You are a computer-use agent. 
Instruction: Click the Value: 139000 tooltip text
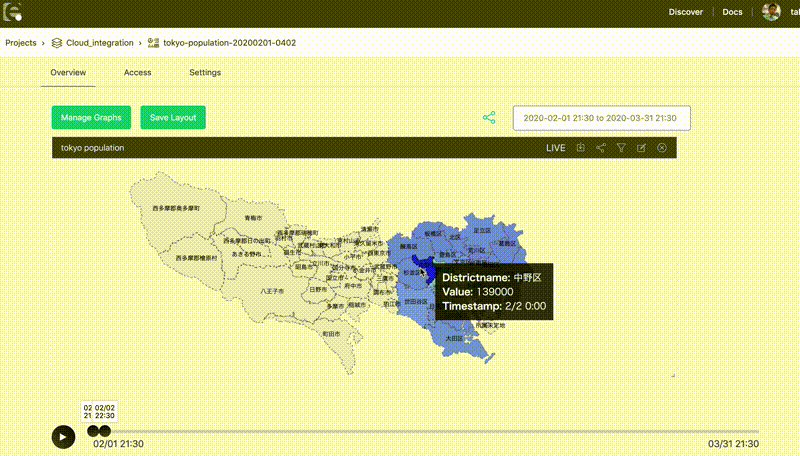pyautogui.click(x=478, y=292)
